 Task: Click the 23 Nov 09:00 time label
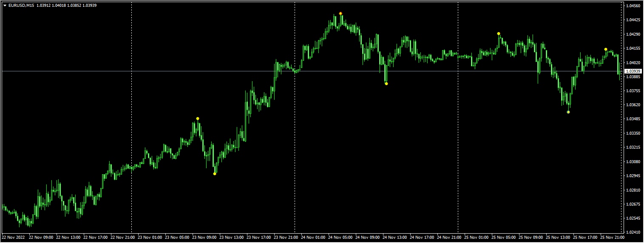tap(204, 237)
